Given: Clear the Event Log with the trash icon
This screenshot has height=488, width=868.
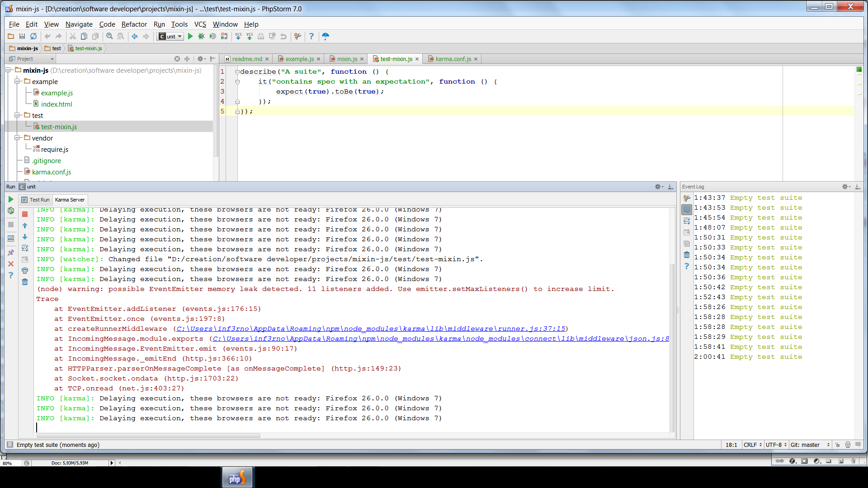Looking at the screenshot, I should coord(687,255).
